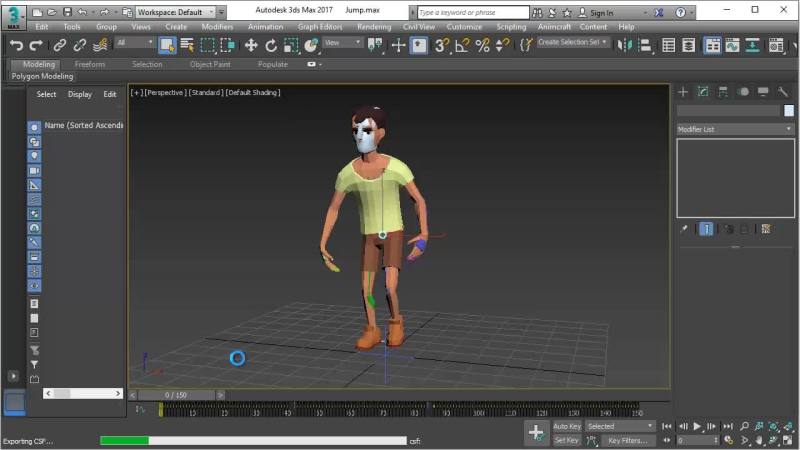
Task: Toggle Auto Key animation mode
Action: [567, 426]
